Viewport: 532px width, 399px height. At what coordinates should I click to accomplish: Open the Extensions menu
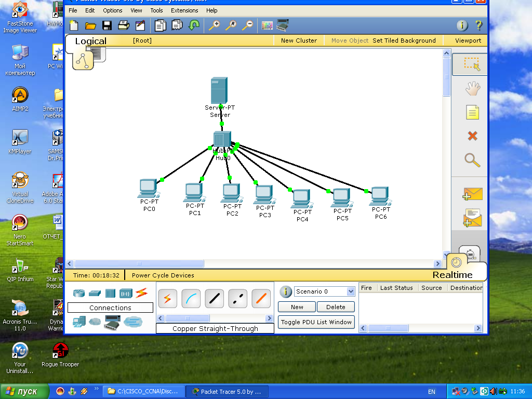(x=184, y=10)
